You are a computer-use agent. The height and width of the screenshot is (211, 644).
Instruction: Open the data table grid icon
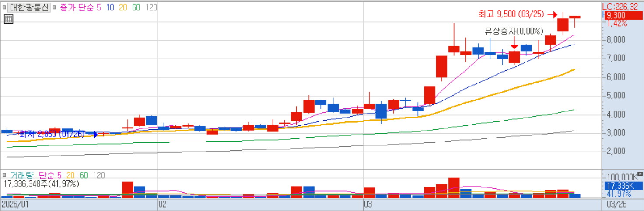(8, 19)
